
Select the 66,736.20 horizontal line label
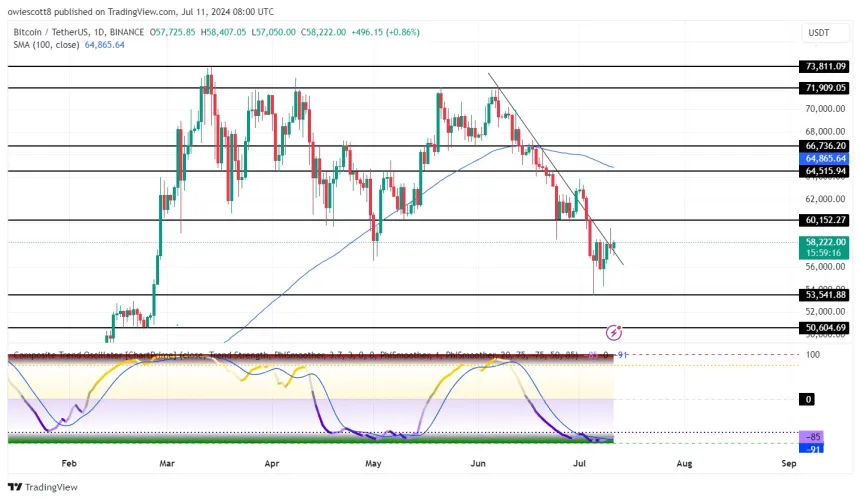click(825, 145)
